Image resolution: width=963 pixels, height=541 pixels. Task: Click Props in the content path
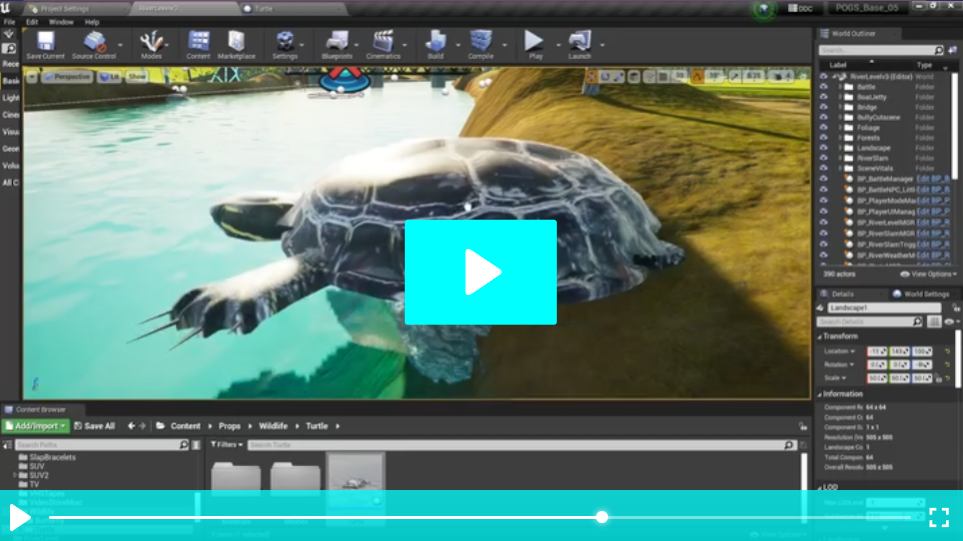(230, 426)
